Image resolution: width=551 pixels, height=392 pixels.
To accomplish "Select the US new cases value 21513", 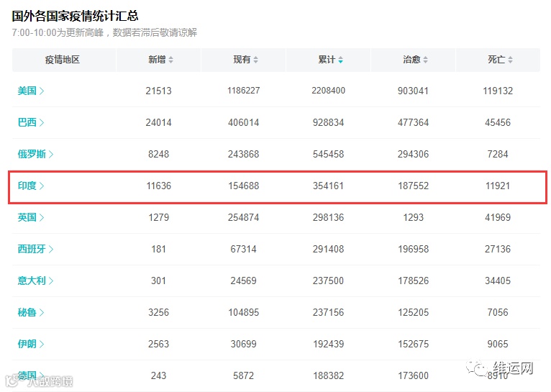I will point(158,91).
